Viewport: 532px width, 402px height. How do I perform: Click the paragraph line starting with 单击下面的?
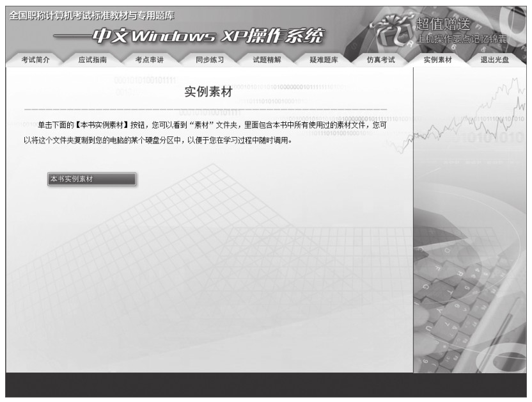pyautogui.click(x=212, y=125)
